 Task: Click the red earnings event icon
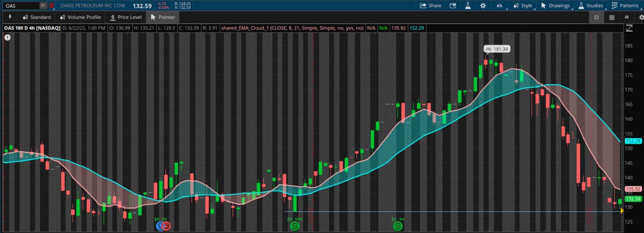click(x=166, y=227)
